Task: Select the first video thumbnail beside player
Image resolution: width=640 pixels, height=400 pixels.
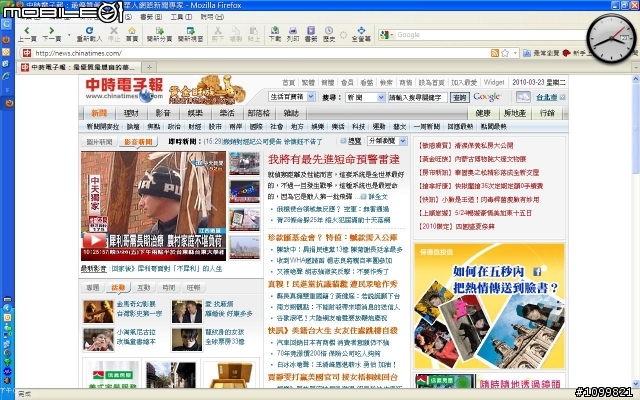Action: click(x=244, y=163)
